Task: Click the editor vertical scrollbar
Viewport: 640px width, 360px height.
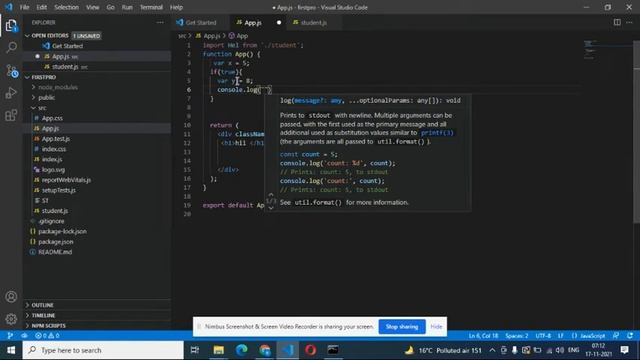Action: [x=636, y=131]
